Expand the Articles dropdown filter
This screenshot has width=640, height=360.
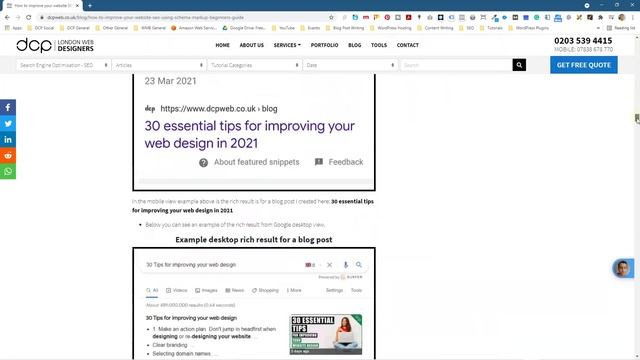click(x=159, y=65)
